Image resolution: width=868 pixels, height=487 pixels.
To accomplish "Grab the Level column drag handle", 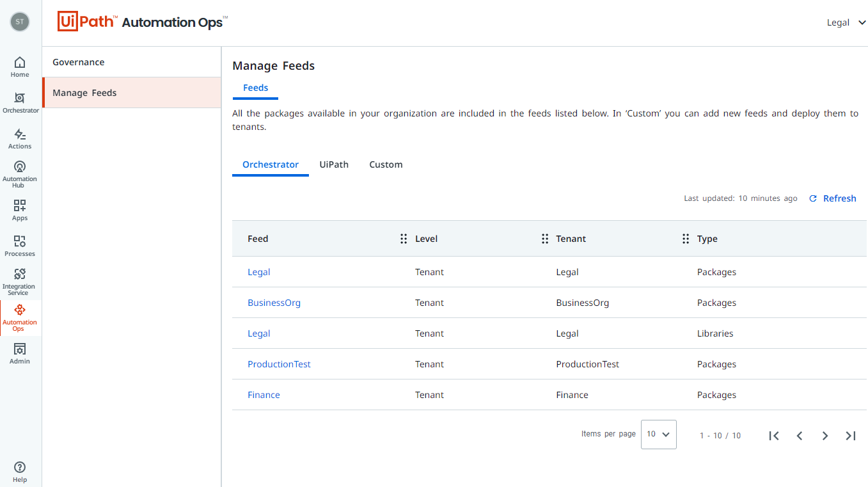I will (404, 239).
